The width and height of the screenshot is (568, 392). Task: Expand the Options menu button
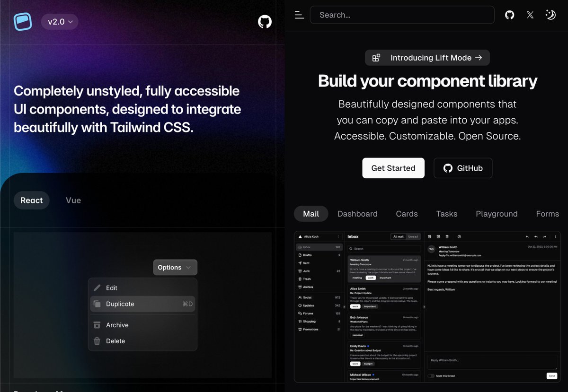[175, 267]
